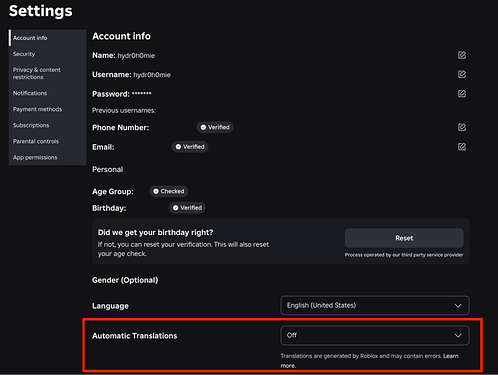Edit the Password pencil icon
498x375 pixels.
(462, 94)
